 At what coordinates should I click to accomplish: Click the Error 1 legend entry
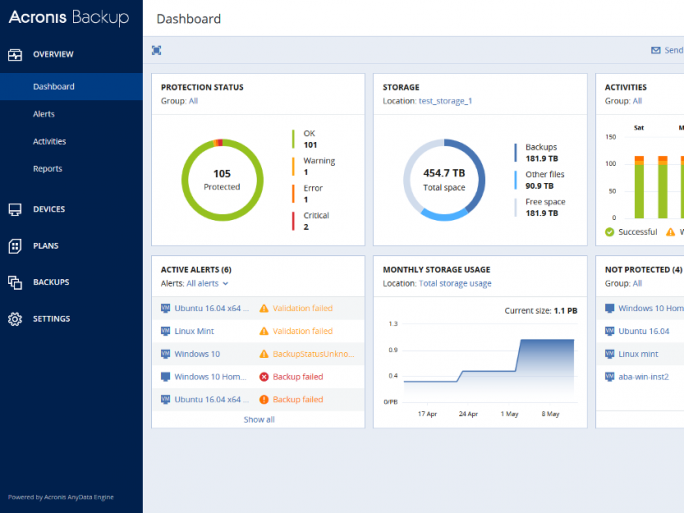coord(308,194)
